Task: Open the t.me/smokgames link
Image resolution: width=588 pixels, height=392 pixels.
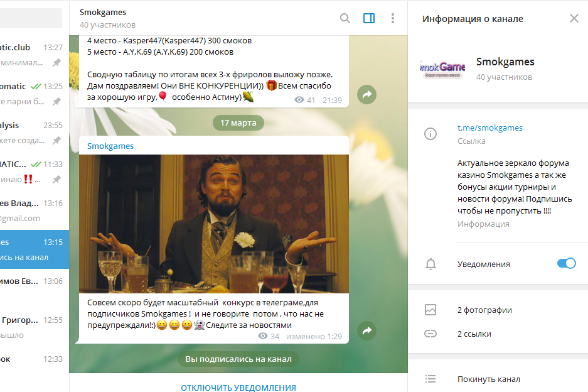Action: click(489, 128)
